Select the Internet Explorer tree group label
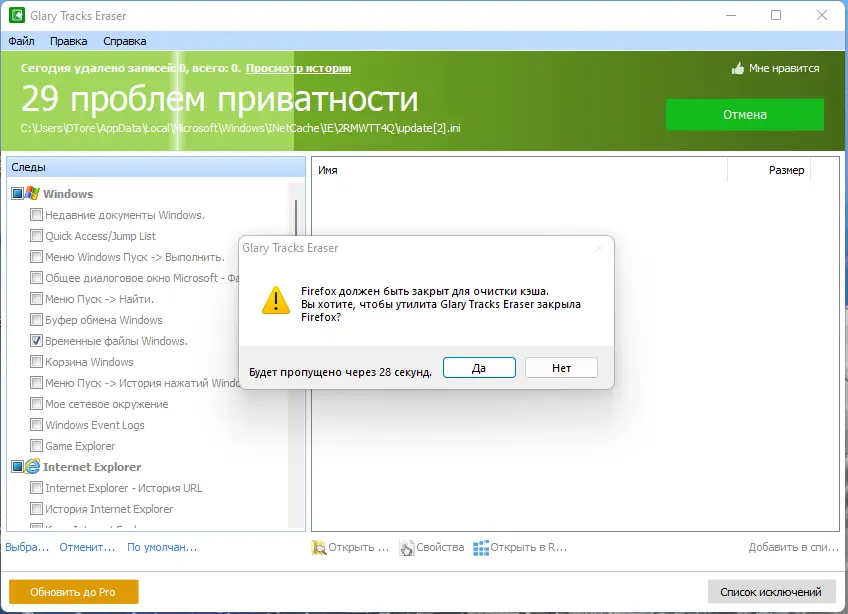This screenshot has width=848, height=614. click(92, 467)
